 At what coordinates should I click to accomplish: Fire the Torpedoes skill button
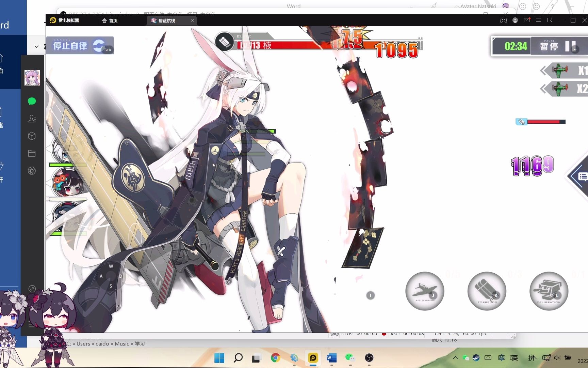coord(487,291)
